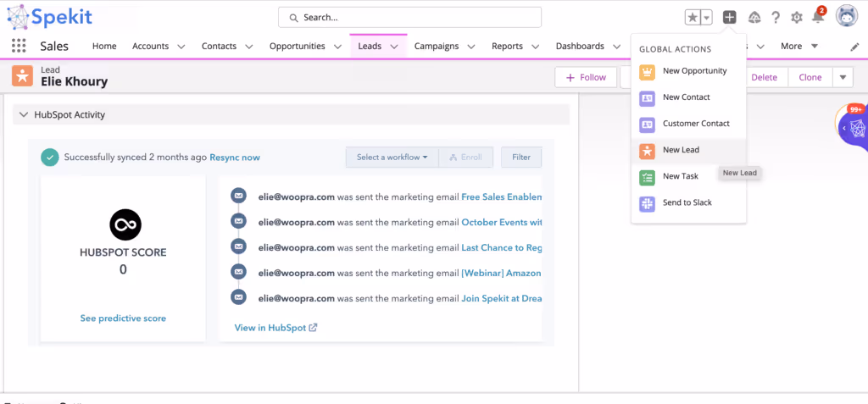Open the October Events email link
The image size is (868, 404).
[x=502, y=223]
